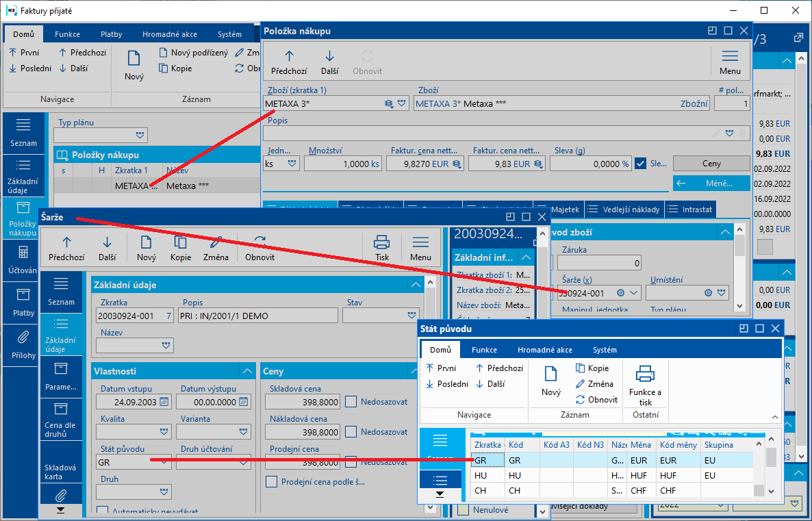Select HU row in Stát původu table
The image size is (812, 521).
click(611, 475)
